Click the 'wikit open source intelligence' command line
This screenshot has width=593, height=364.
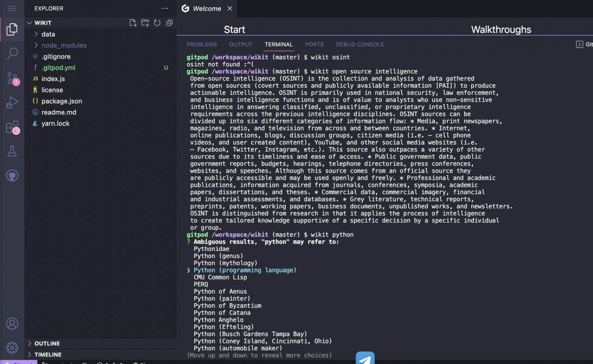[364, 71]
